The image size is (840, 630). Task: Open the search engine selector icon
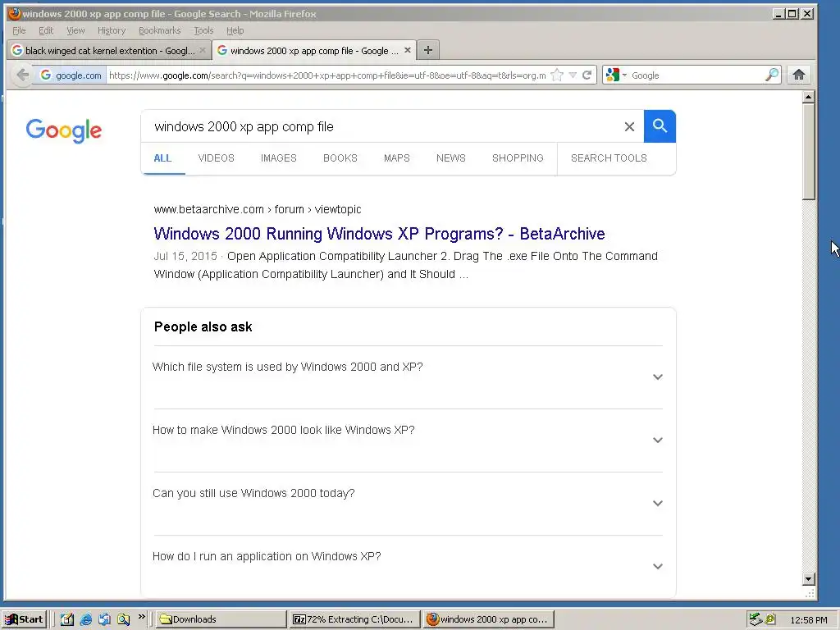coord(615,75)
